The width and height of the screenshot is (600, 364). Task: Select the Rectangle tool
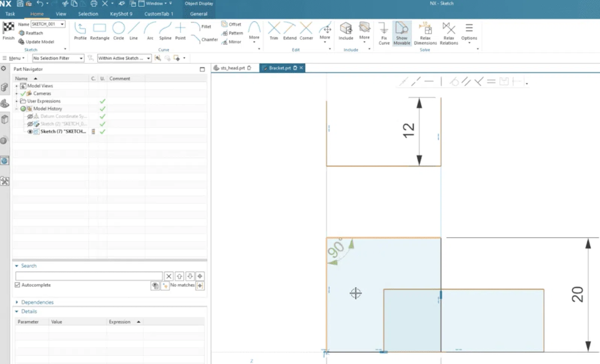(x=100, y=31)
